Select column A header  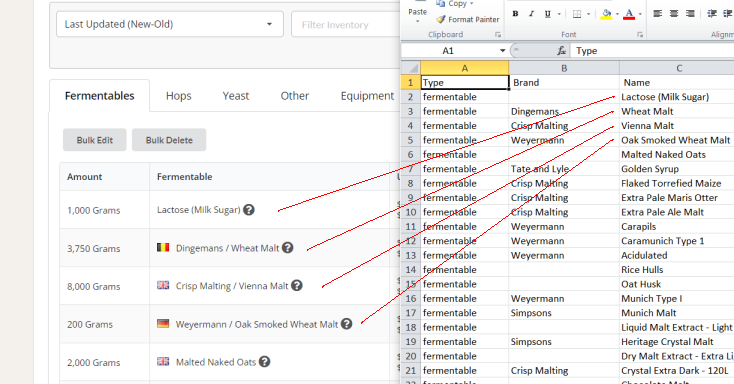pos(464,68)
